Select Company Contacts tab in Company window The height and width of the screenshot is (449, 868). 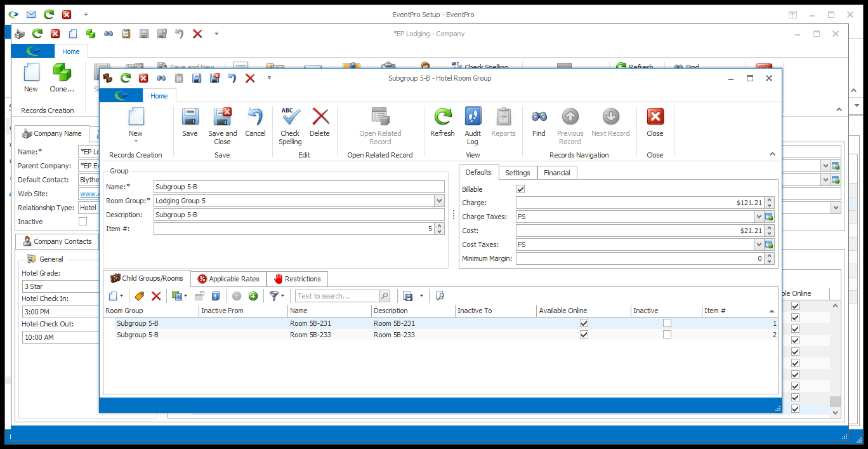tap(57, 241)
